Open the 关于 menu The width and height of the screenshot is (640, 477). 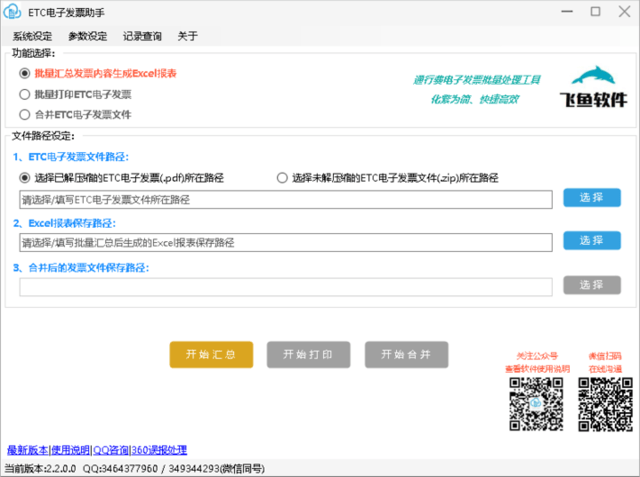click(x=187, y=36)
